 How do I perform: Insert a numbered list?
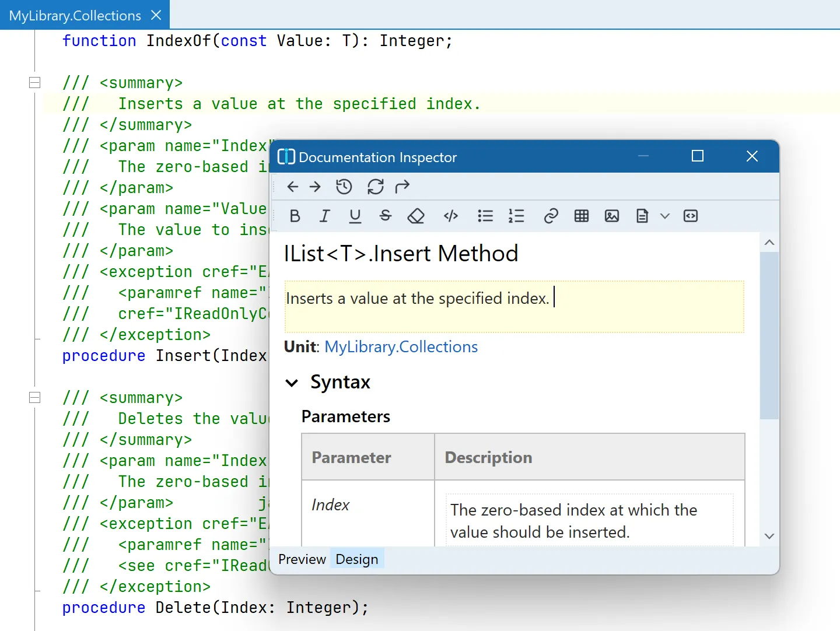pyautogui.click(x=516, y=216)
